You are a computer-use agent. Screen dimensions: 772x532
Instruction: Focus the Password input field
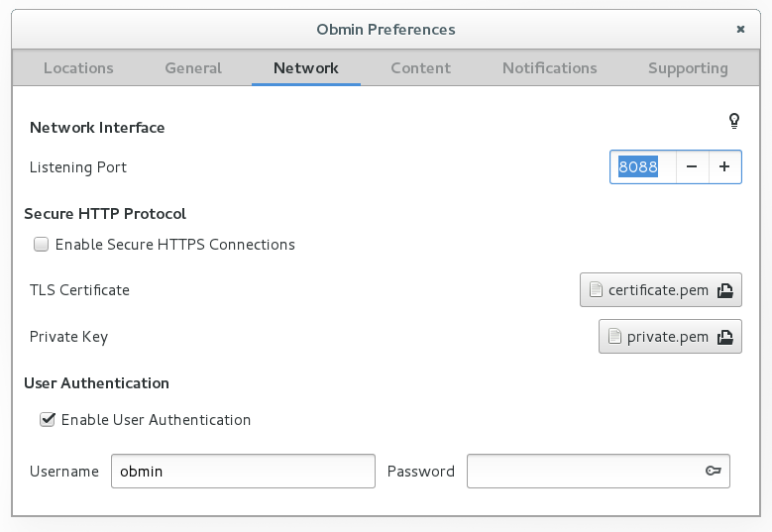click(x=599, y=471)
